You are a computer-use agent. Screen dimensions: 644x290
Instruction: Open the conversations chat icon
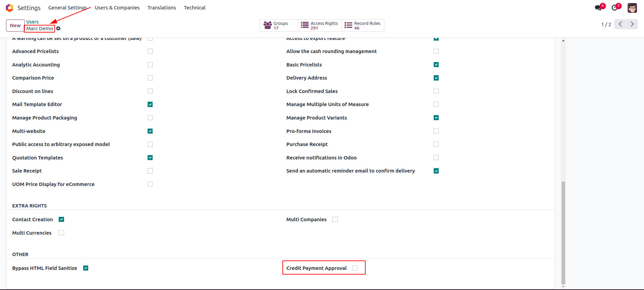598,8
